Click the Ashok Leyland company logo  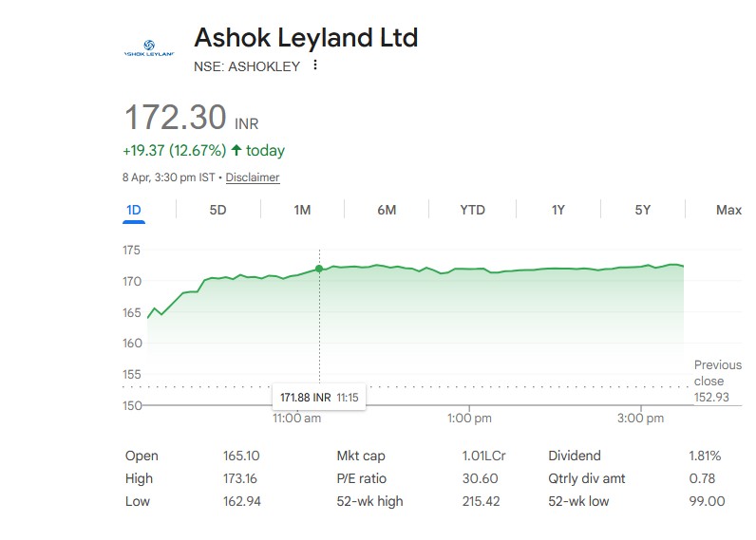tap(149, 48)
